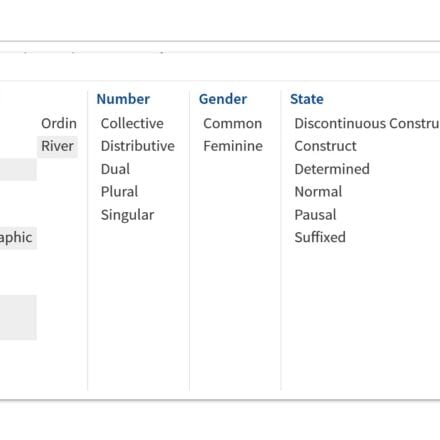Select Normal in the State column
Image resolution: width=440 pixels, height=440 pixels.
click(x=318, y=192)
